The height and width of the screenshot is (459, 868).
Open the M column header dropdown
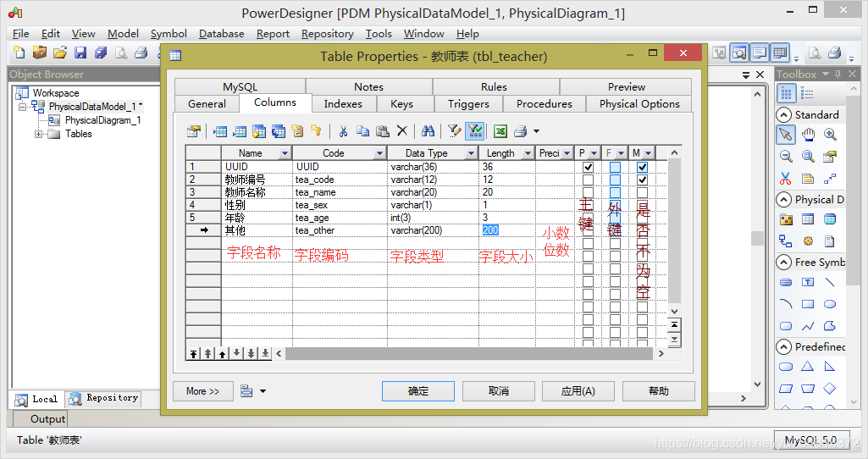pos(648,152)
